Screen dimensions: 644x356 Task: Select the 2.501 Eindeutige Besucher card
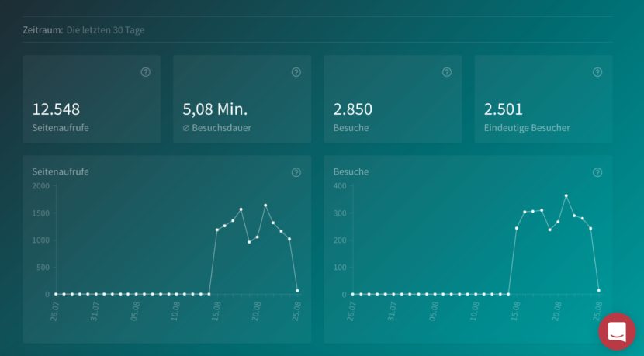pyautogui.click(x=544, y=99)
